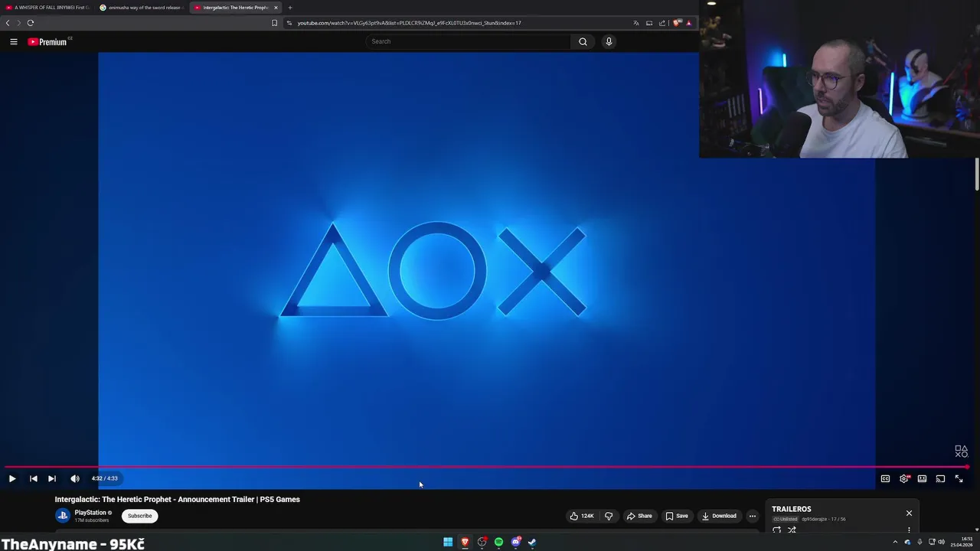The width and height of the screenshot is (980, 551).
Task: Bookmark this page with the bookmark icon
Action: point(274,23)
